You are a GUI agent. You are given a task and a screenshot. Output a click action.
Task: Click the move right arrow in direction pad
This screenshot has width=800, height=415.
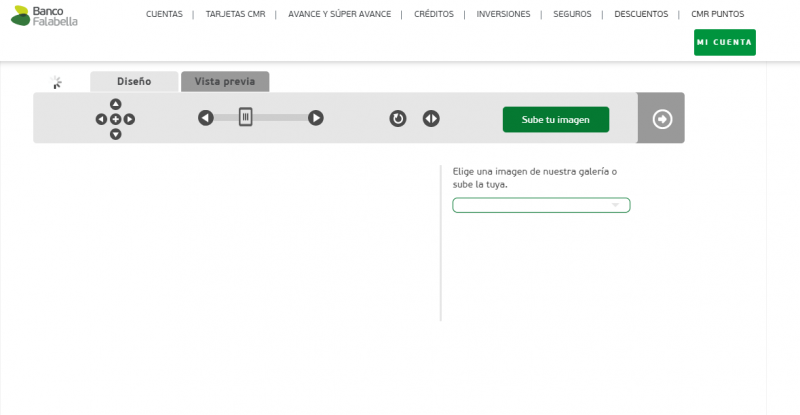coord(129,119)
